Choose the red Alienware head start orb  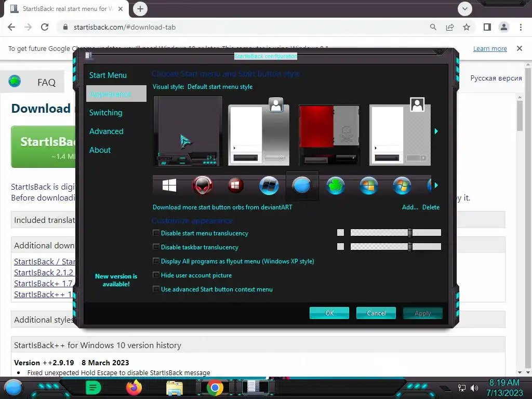coord(202,185)
